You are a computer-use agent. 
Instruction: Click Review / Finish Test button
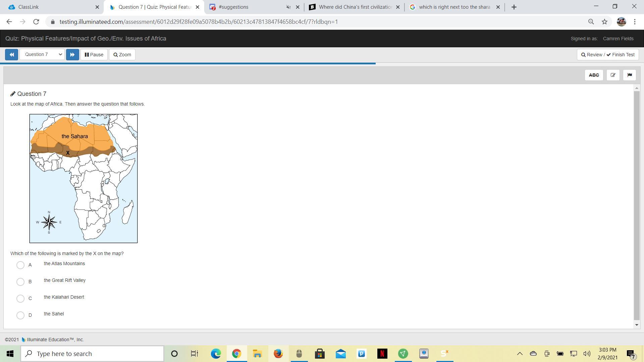coord(607,55)
